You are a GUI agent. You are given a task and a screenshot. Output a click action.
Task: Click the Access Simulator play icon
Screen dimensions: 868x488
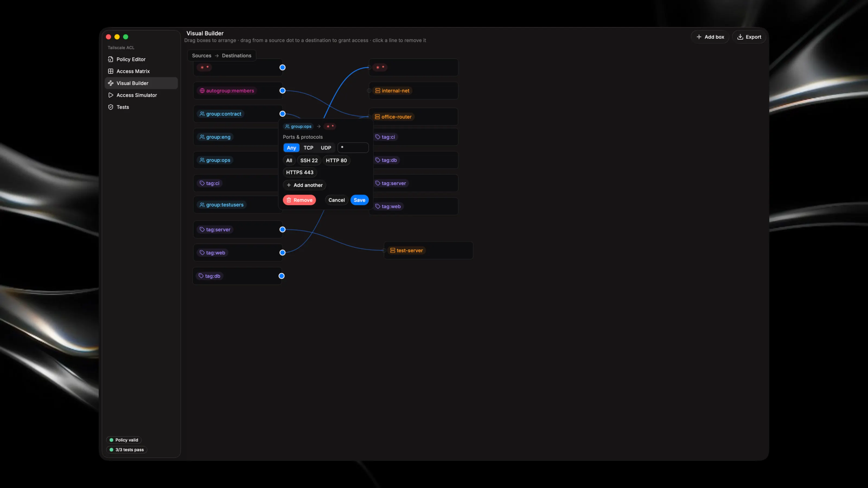coord(110,95)
